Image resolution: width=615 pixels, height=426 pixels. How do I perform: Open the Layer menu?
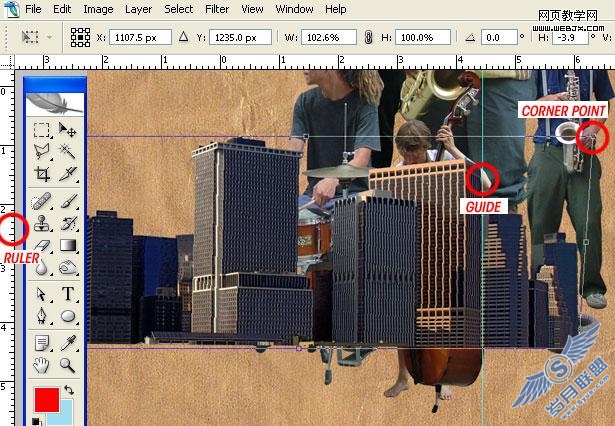click(138, 9)
